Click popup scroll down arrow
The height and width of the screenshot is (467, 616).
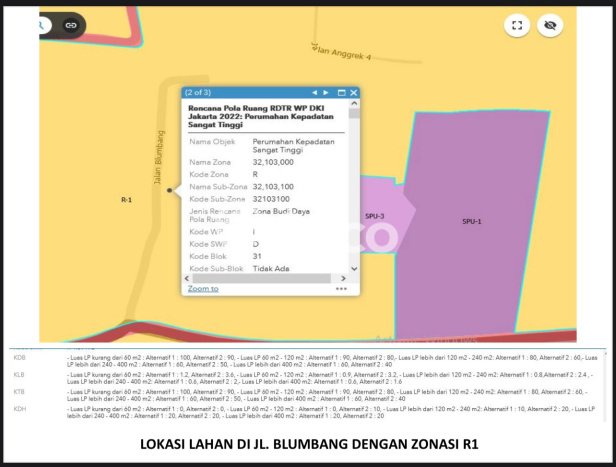tap(354, 269)
